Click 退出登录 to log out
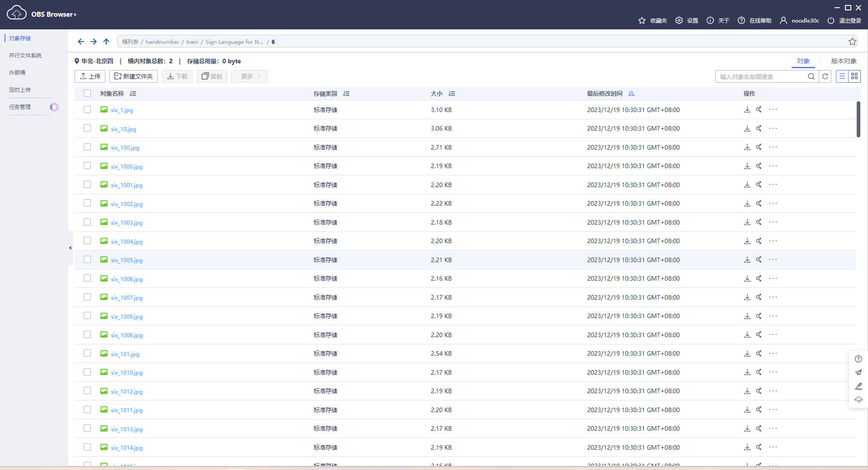Image resolution: width=868 pixels, height=470 pixels. pyautogui.click(x=844, y=20)
